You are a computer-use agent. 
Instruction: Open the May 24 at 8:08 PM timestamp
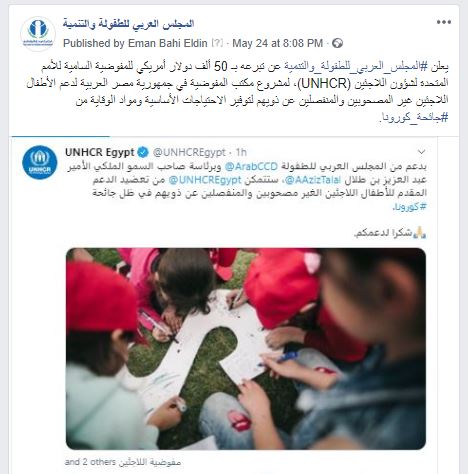(x=277, y=43)
